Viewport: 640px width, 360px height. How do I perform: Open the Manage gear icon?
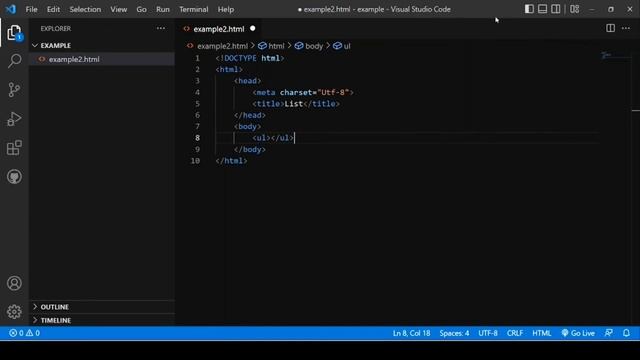(14, 312)
